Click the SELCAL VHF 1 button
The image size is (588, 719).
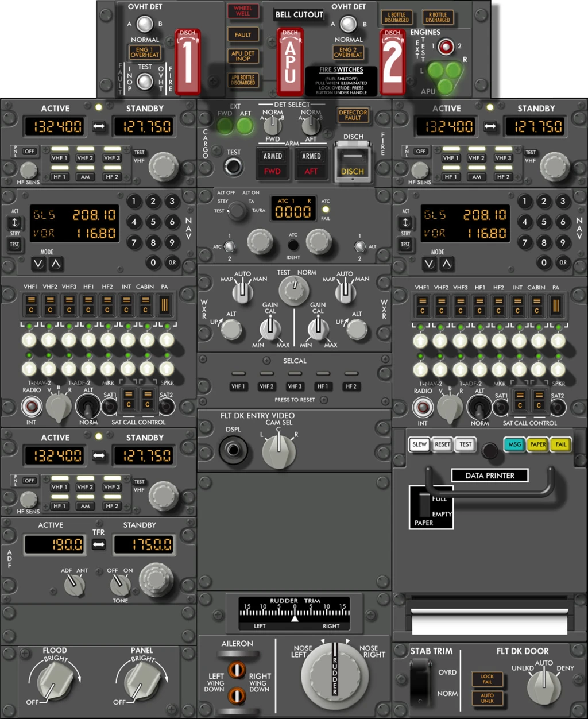238,386
